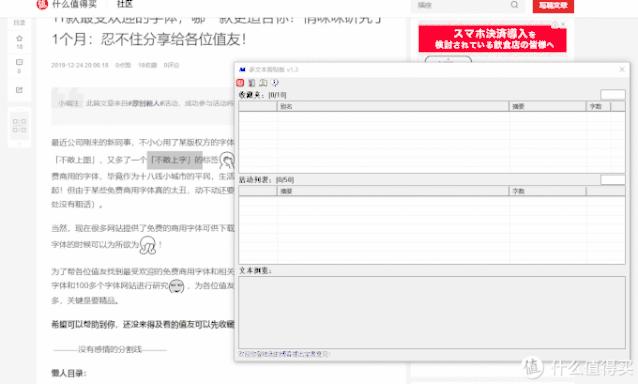Click the emoji after 标签 in the article

click(x=227, y=160)
